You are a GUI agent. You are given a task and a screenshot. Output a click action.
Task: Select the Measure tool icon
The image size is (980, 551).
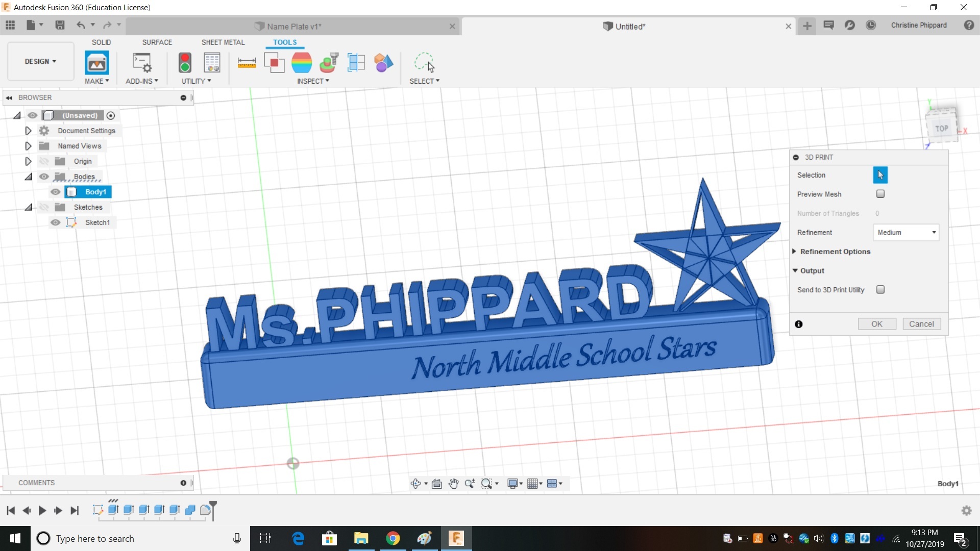click(247, 63)
